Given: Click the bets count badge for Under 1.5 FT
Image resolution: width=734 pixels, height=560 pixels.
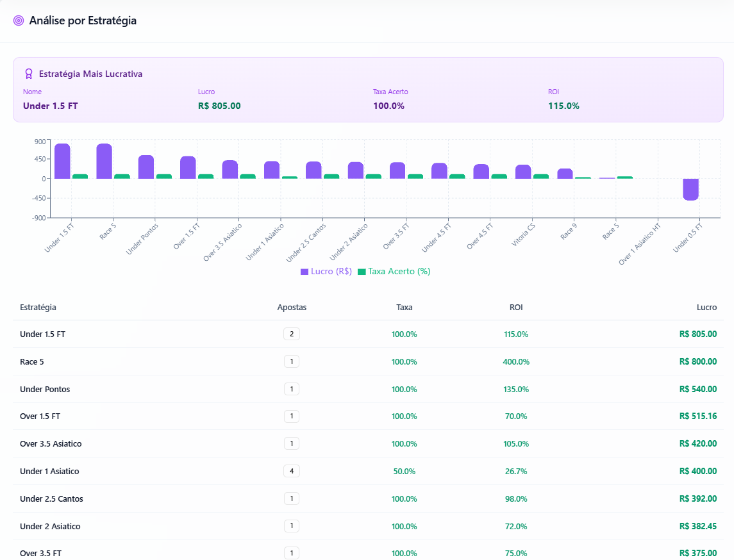Looking at the screenshot, I should click(292, 334).
